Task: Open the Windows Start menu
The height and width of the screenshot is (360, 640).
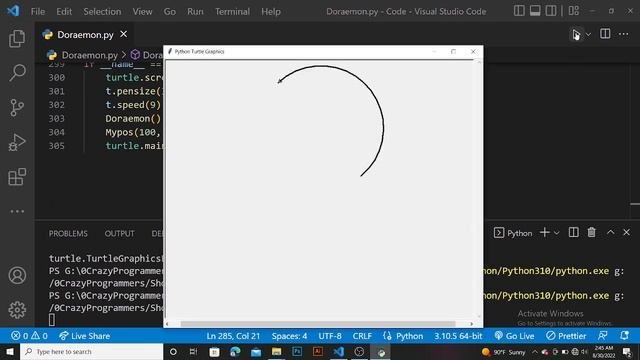Action: (x=9, y=351)
